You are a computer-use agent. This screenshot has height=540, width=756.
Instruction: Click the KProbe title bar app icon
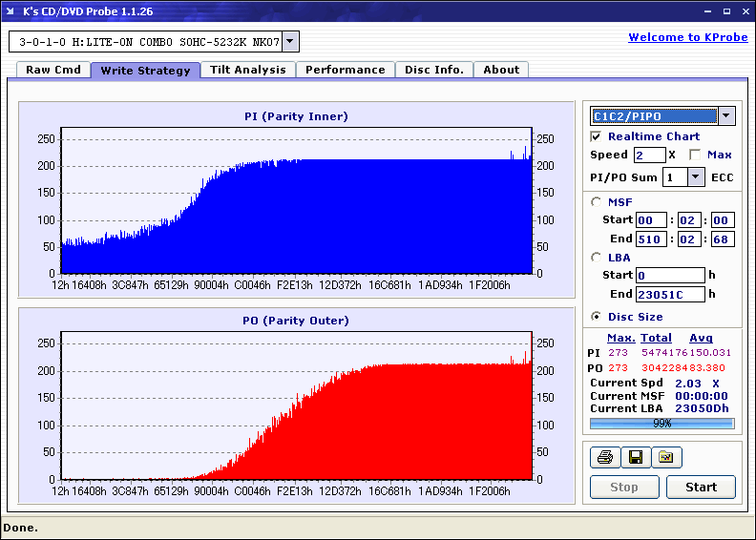(x=10, y=11)
